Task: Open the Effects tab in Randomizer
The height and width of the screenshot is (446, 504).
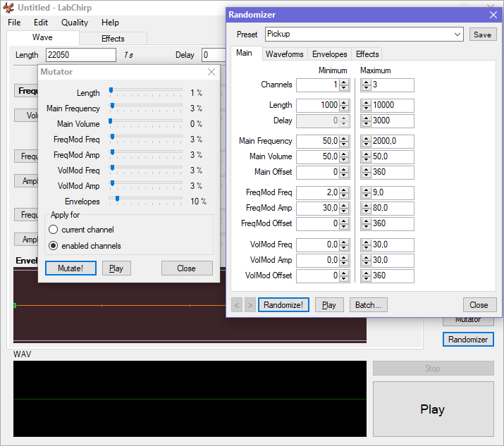Action: point(367,54)
